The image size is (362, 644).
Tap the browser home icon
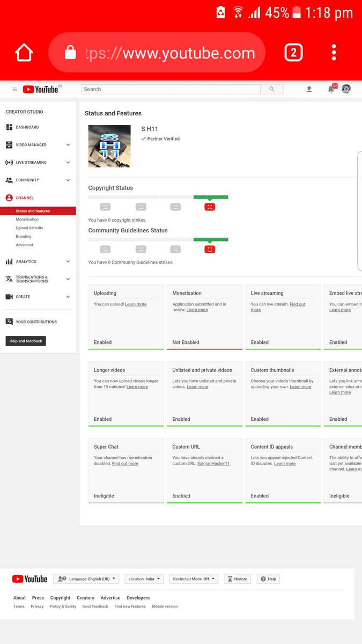[24, 53]
